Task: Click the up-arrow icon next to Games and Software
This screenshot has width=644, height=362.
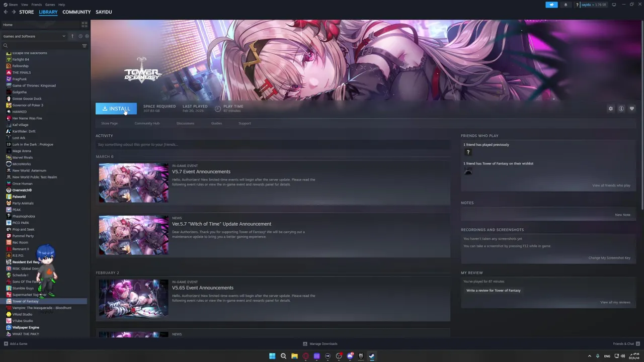Action: click(x=72, y=36)
